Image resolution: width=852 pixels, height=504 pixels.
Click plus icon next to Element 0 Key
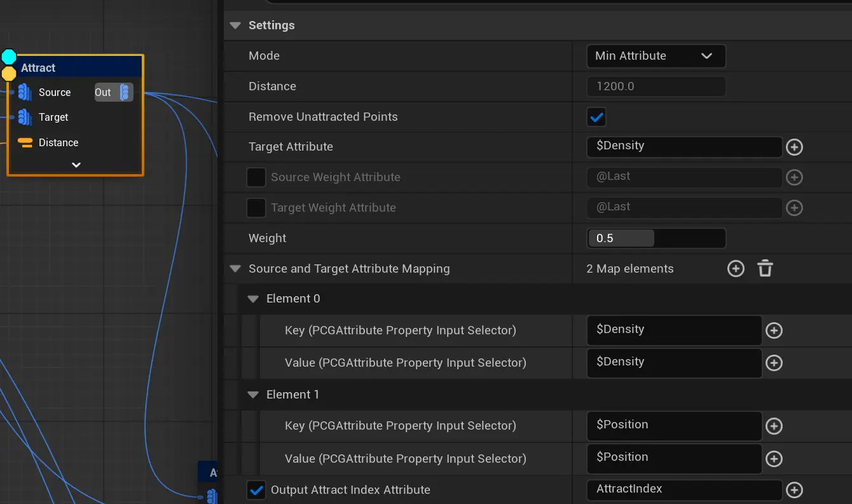point(774,330)
